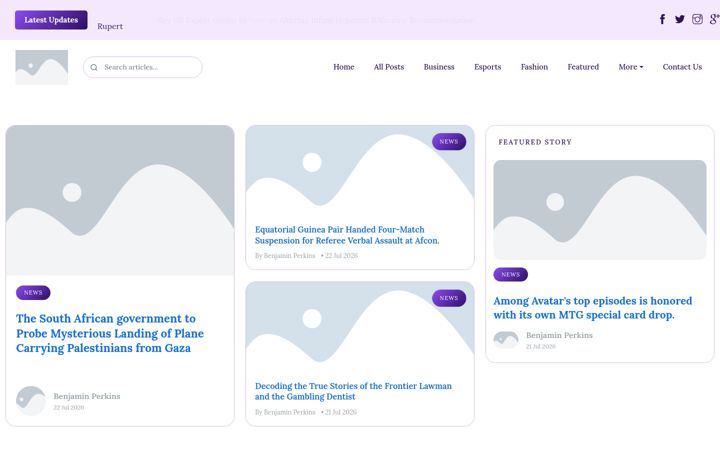Open the Twitter social icon

(x=680, y=19)
